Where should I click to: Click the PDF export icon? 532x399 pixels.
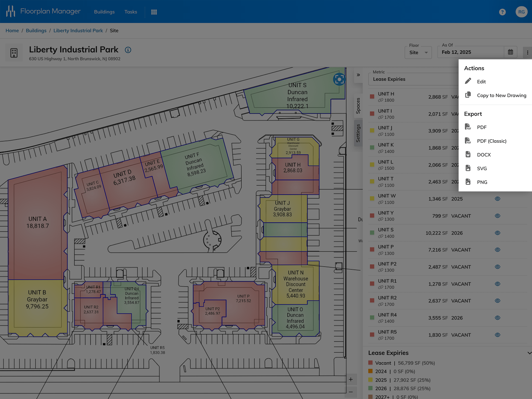tap(468, 127)
